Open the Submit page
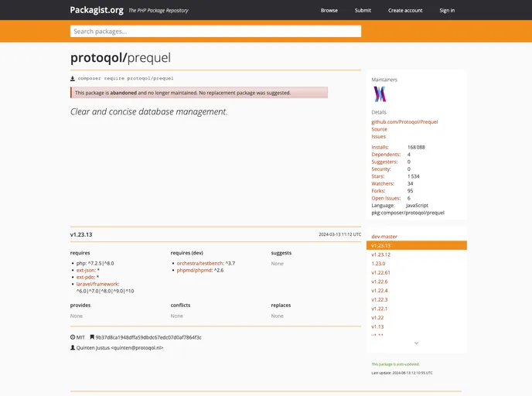Viewport: 532px width, 396px height. coord(363,10)
